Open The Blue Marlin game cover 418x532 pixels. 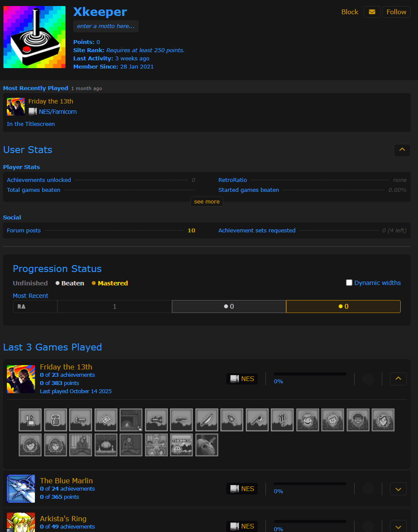[21, 488]
